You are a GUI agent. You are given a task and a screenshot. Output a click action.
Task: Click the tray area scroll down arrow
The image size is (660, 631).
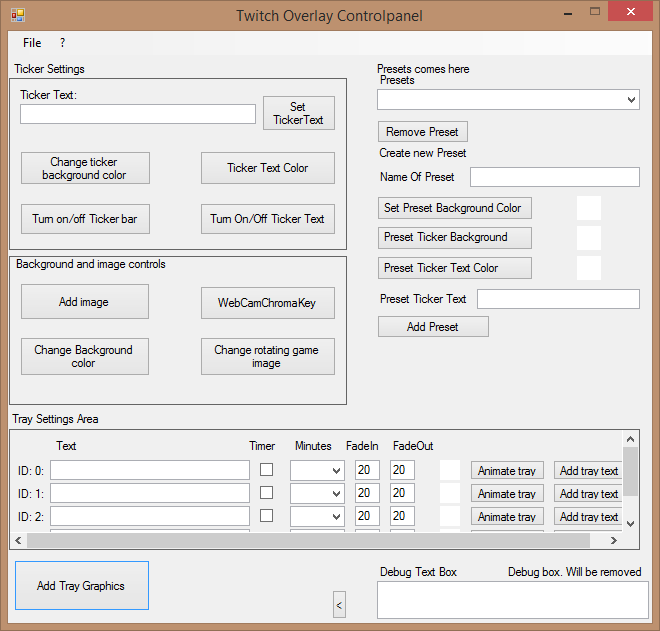[x=630, y=523]
